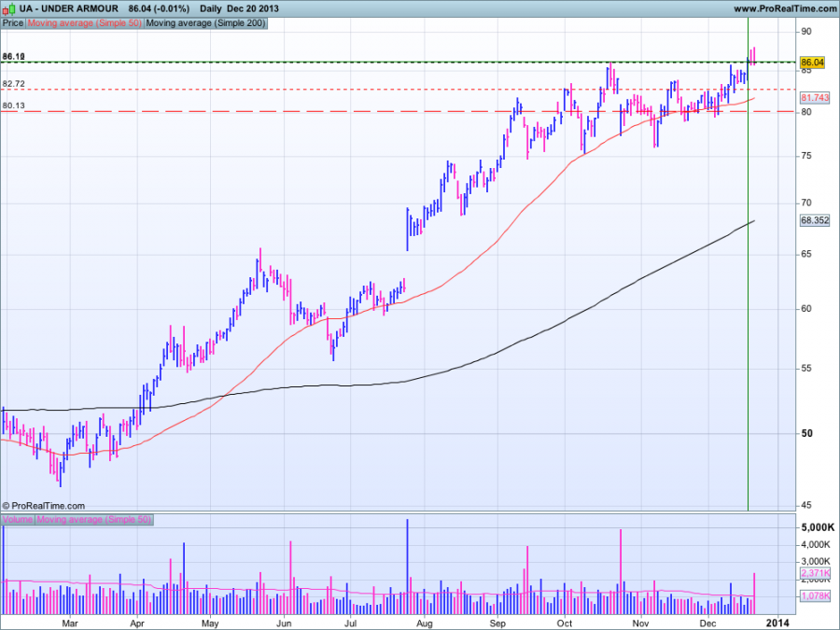The height and width of the screenshot is (630, 840).
Task: Click the Mar month label on time axis
Action: tap(70, 623)
